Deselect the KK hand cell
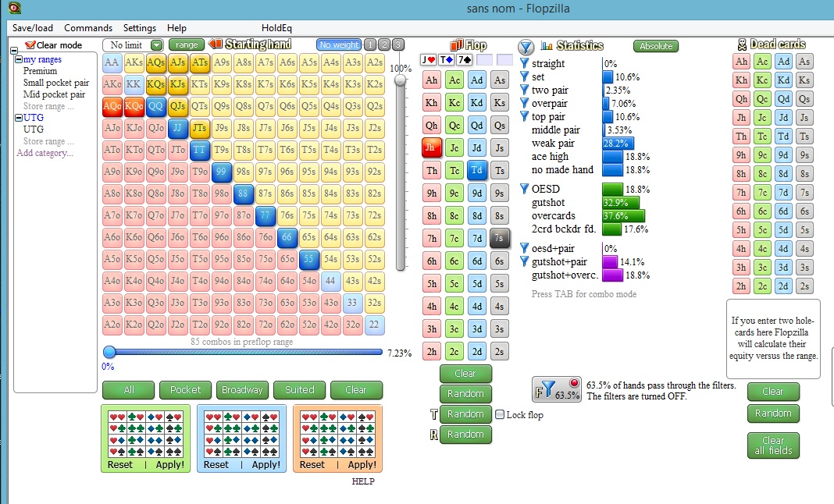 (x=134, y=84)
